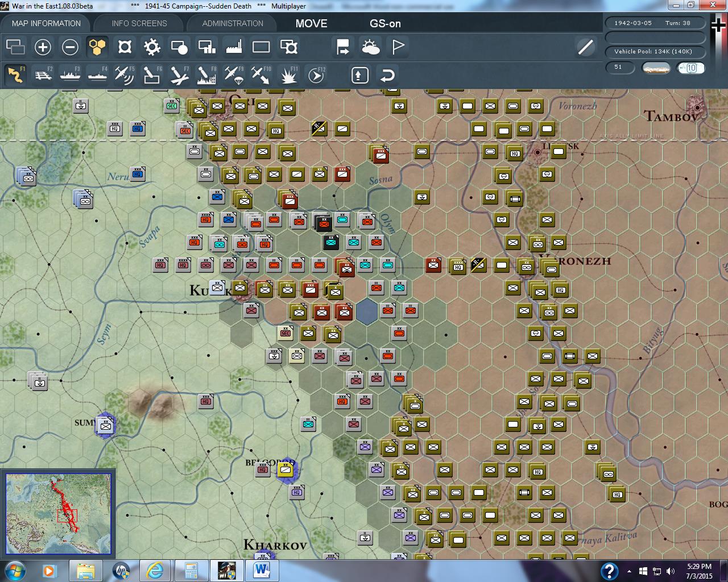Click the Tambov city marker
728x582 pixels.
pyautogui.click(x=696, y=107)
